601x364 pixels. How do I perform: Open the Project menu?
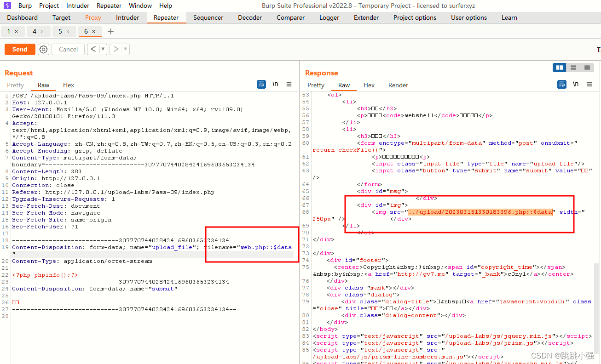coord(49,6)
